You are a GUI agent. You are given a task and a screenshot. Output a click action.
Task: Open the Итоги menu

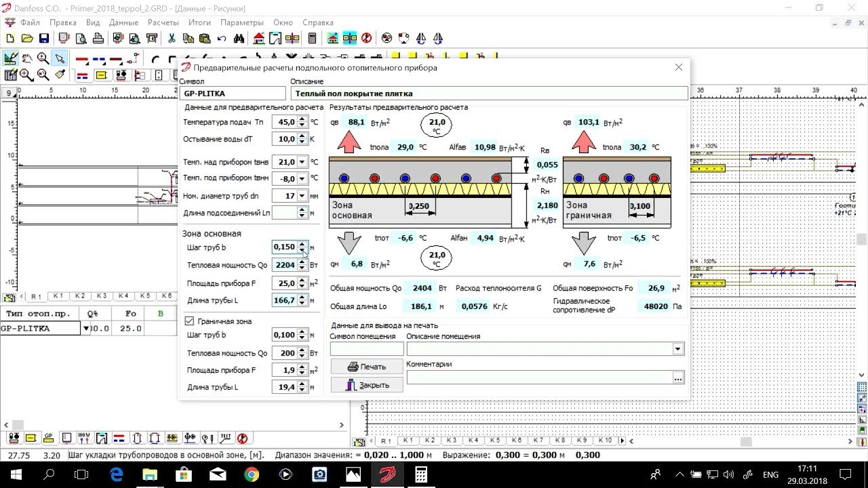(199, 22)
